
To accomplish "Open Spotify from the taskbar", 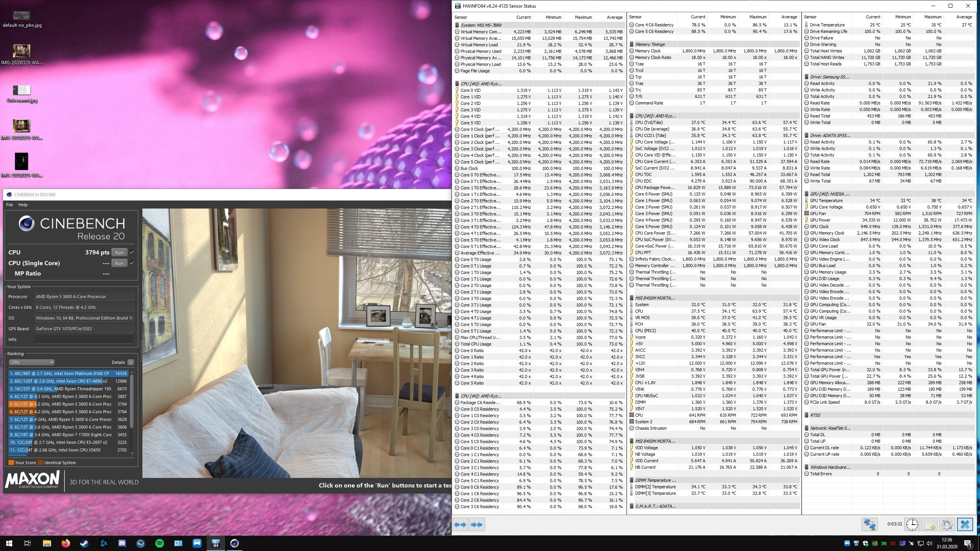I will [x=160, y=543].
